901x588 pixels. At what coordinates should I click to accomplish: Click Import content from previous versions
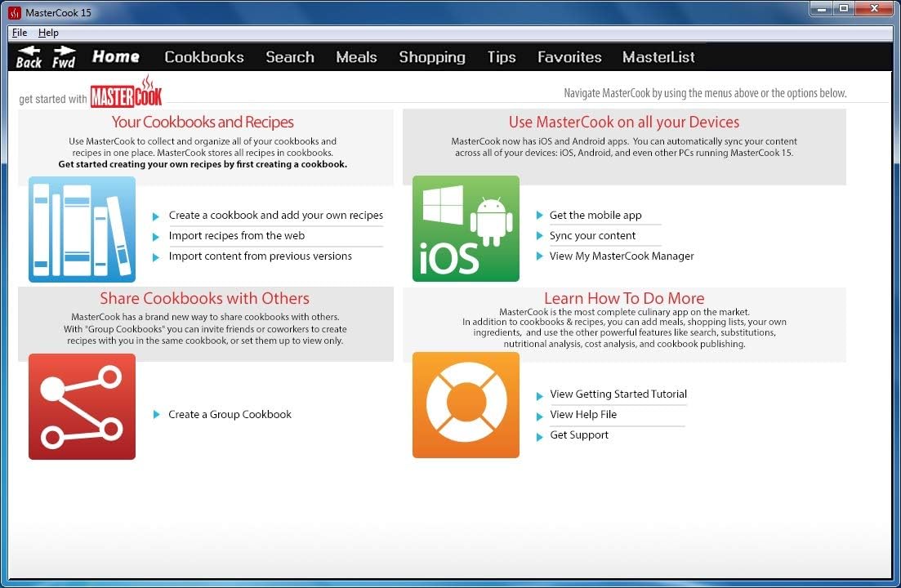(260, 256)
